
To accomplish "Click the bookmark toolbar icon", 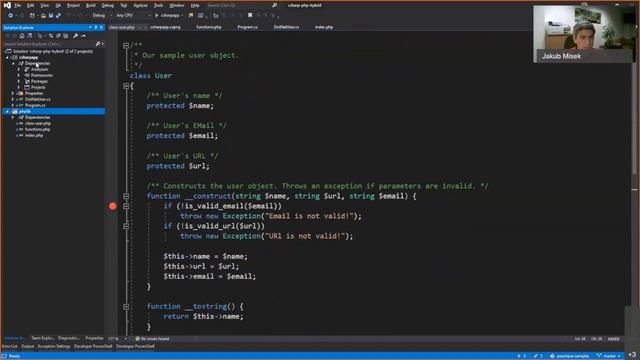I will click(x=250, y=16).
